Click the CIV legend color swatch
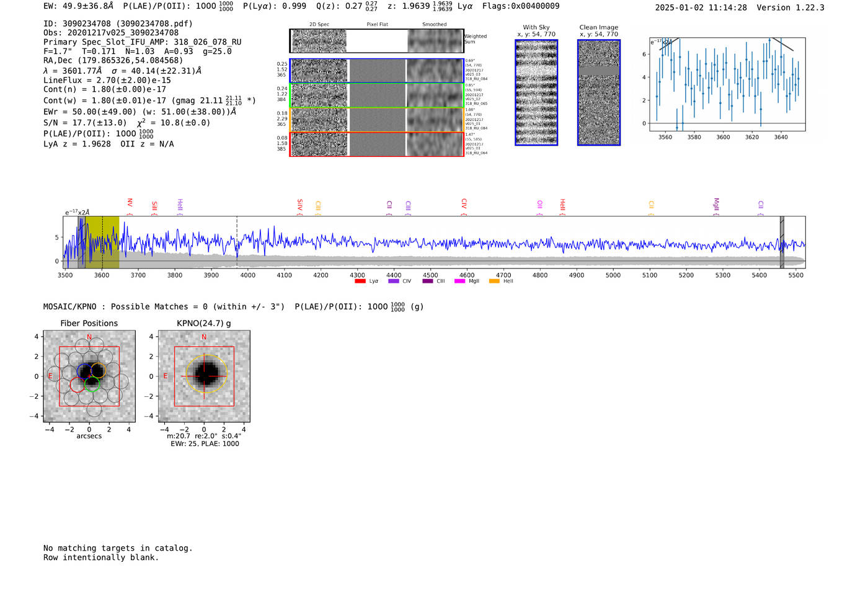Image resolution: width=868 pixels, height=591 pixels. [x=393, y=282]
